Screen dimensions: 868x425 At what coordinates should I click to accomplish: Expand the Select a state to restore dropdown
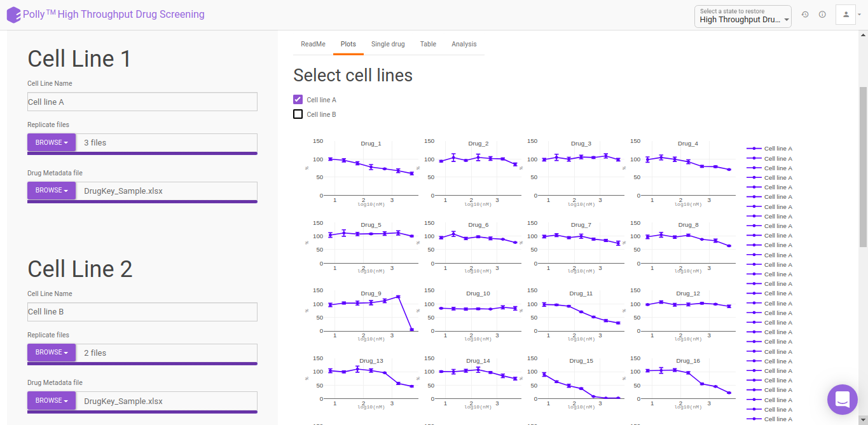click(743, 15)
